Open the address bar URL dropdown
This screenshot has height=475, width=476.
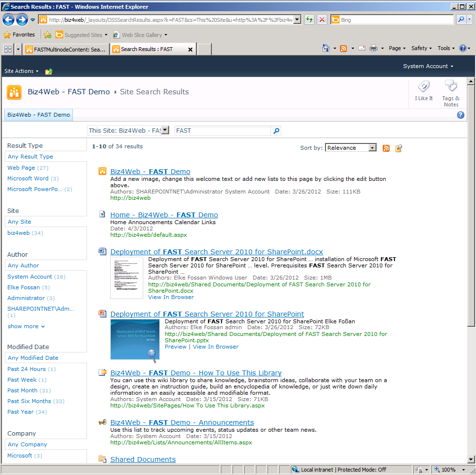tap(297, 20)
